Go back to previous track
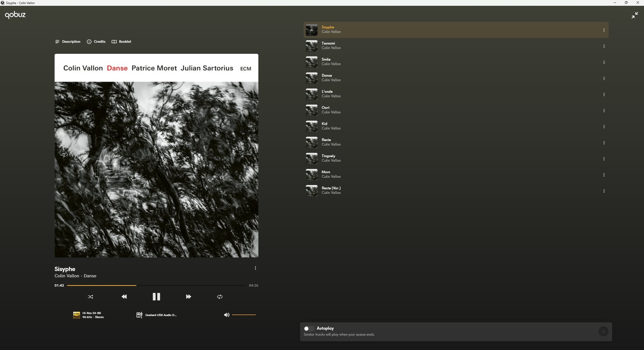 coord(124,297)
